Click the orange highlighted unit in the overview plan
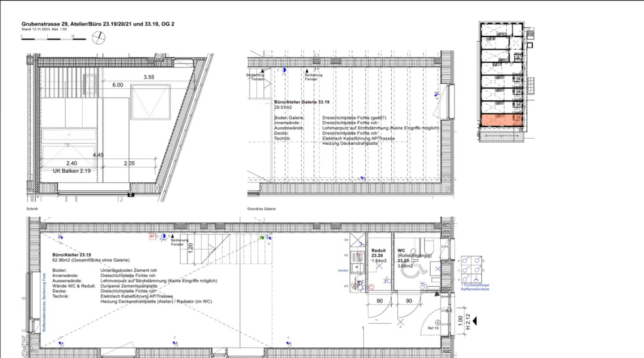This screenshot has width=644, height=358. pyautogui.click(x=501, y=119)
